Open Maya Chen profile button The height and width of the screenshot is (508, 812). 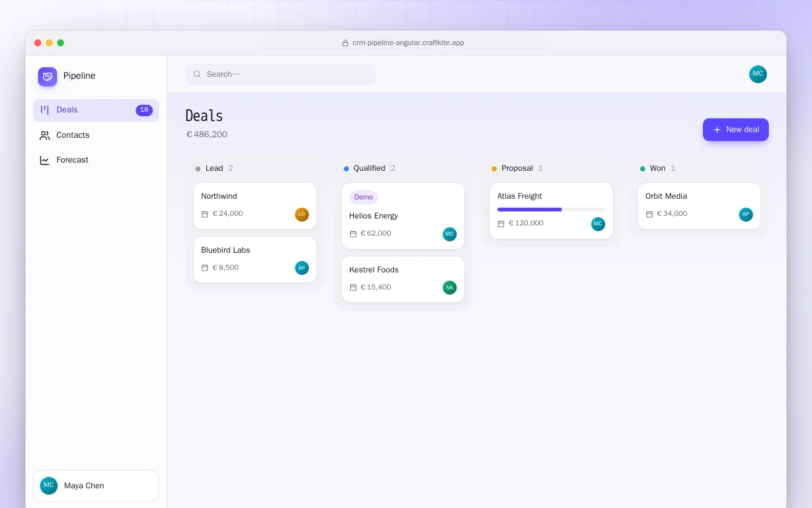pyautogui.click(x=96, y=486)
